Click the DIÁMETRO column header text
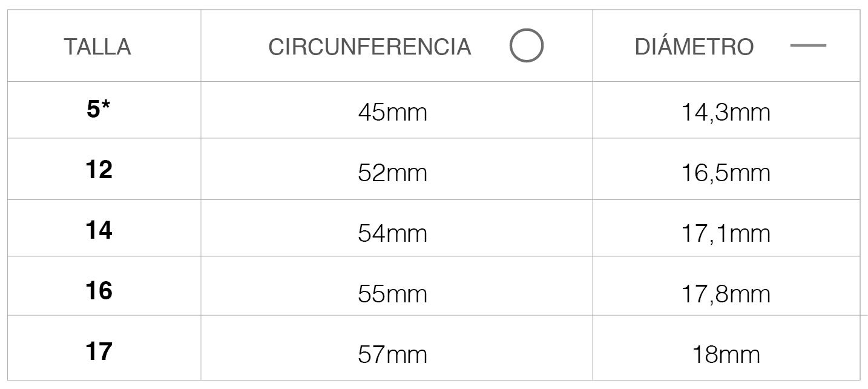This screenshot has height=389, width=868. point(694,47)
